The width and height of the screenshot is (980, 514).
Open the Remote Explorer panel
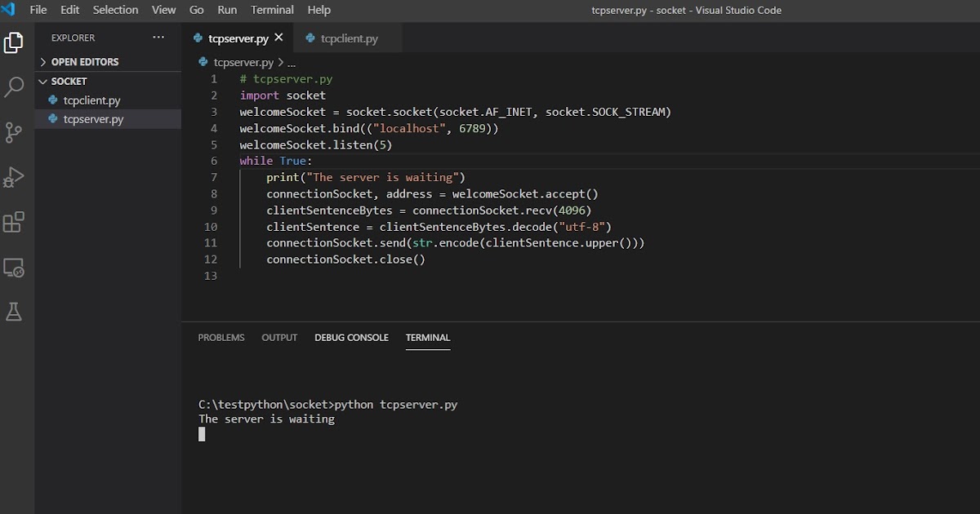point(13,268)
